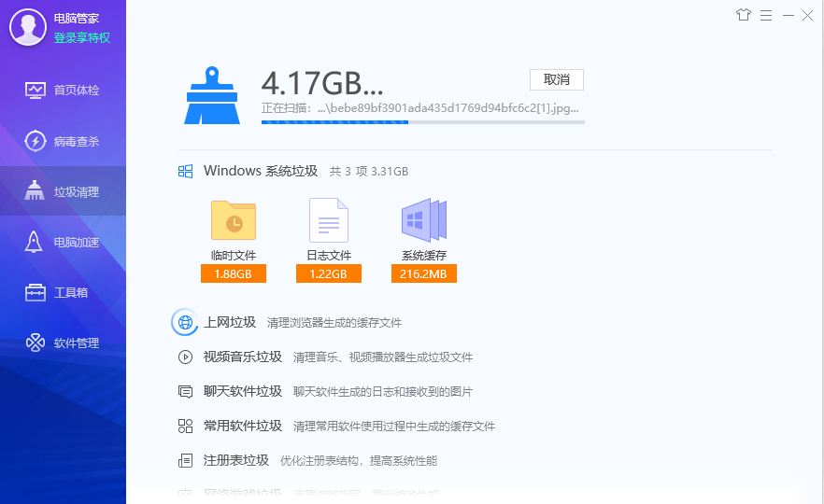
Task: Minimize the window with the dash button
Action: point(788,16)
